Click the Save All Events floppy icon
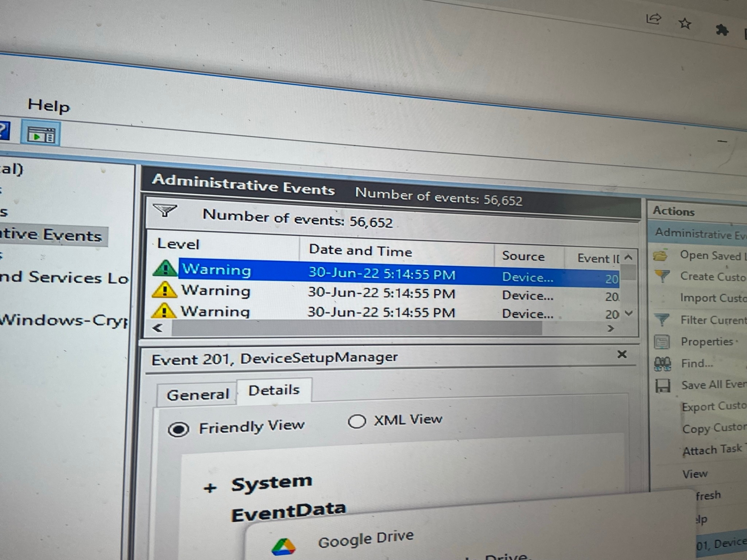The height and width of the screenshot is (560, 747). [662, 385]
